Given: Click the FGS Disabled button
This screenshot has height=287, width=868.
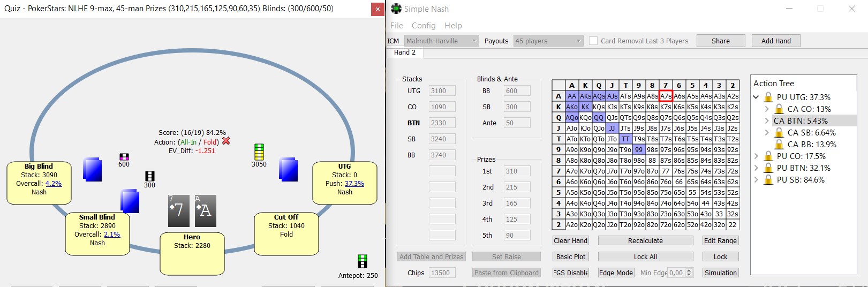Looking at the screenshot, I should [x=571, y=273].
